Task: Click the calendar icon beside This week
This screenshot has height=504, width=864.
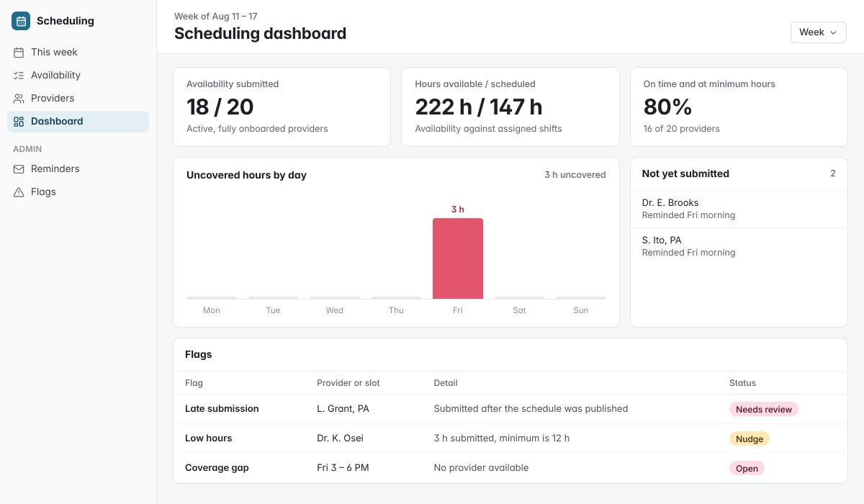Action: pyautogui.click(x=19, y=53)
